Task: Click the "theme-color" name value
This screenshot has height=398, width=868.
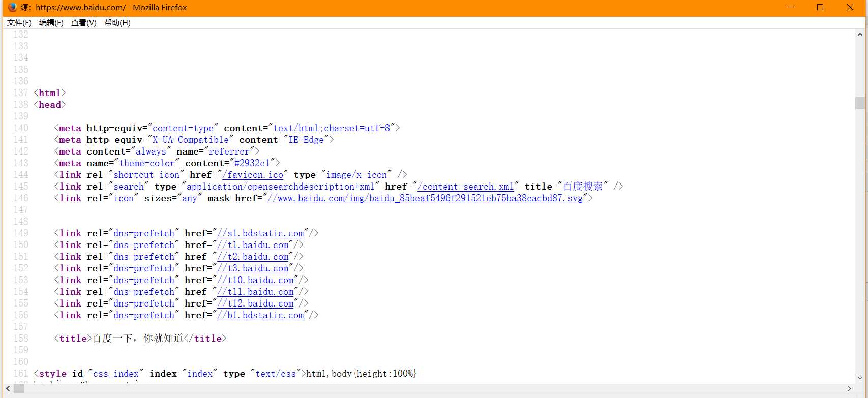Action: 147,163
